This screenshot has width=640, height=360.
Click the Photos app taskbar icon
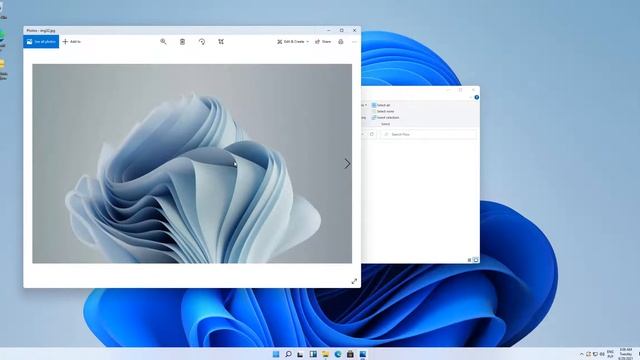(363, 354)
